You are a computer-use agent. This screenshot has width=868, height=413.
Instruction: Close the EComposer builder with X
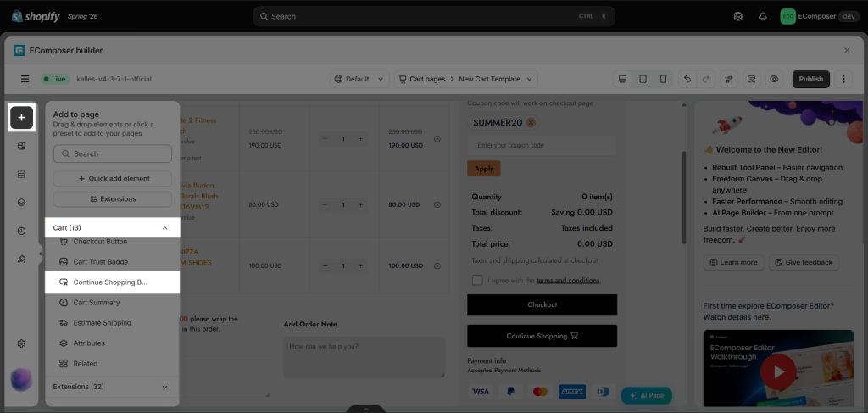tap(847, 50)
